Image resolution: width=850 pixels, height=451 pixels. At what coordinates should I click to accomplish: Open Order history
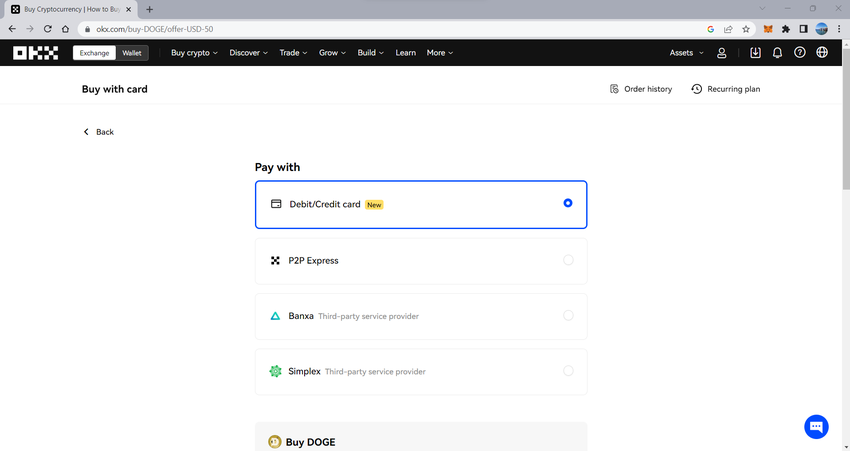pos(641,89)
